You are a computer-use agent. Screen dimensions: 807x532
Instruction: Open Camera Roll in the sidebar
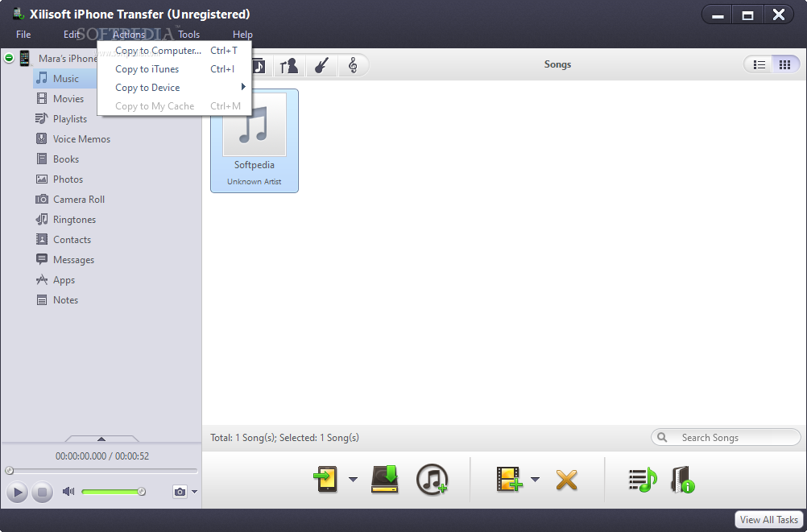pyautogui.click(x=78, y=199)
